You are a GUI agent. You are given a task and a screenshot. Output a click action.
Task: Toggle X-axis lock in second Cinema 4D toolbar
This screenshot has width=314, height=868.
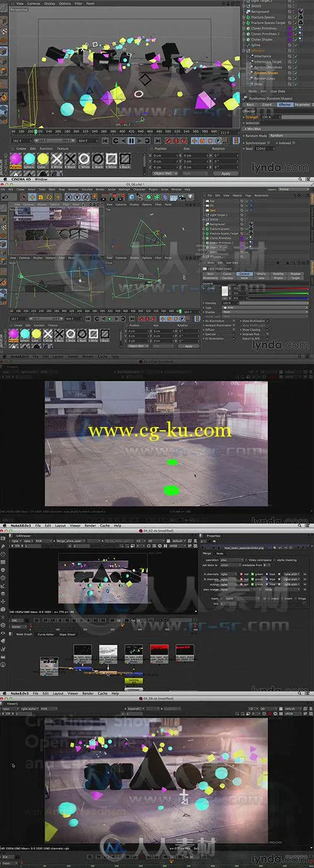tap(67, 197)
